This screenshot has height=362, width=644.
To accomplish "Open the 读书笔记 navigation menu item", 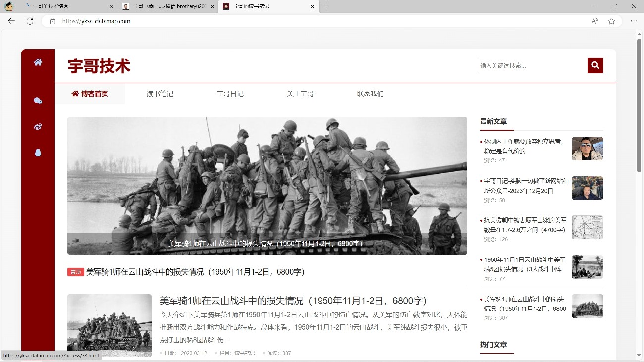I will (160, 94).
